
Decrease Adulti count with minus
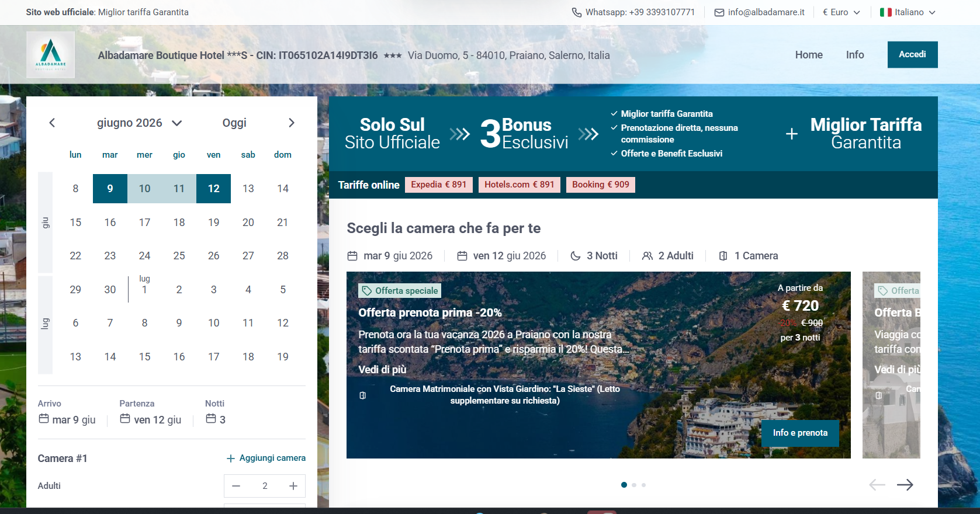[x=236, y=486]
